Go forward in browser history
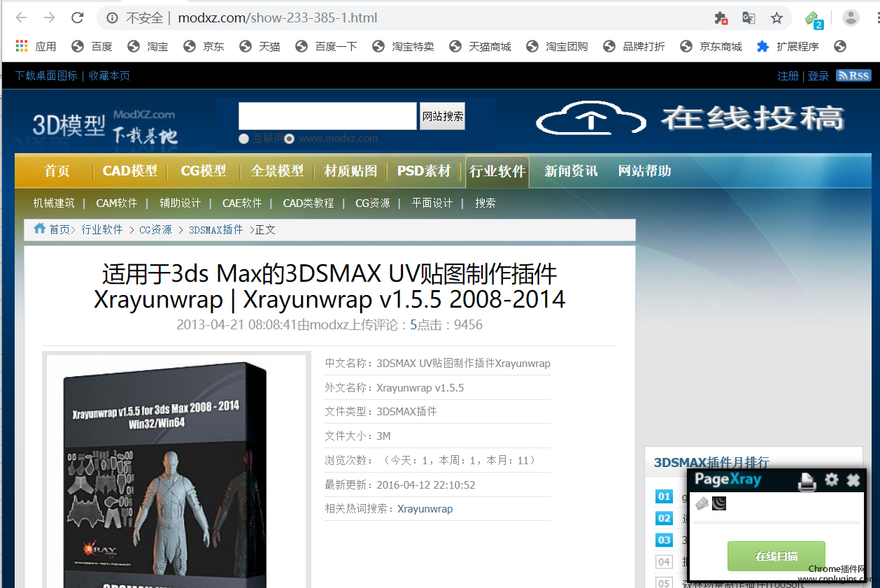This screenshot has width=880, height=588. pos(49,18)
